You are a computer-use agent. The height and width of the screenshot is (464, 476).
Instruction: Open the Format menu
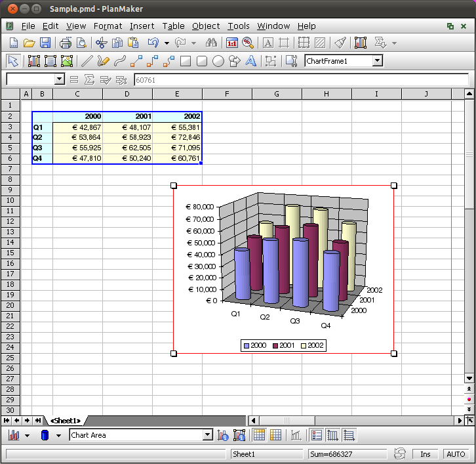coord(108,26)
